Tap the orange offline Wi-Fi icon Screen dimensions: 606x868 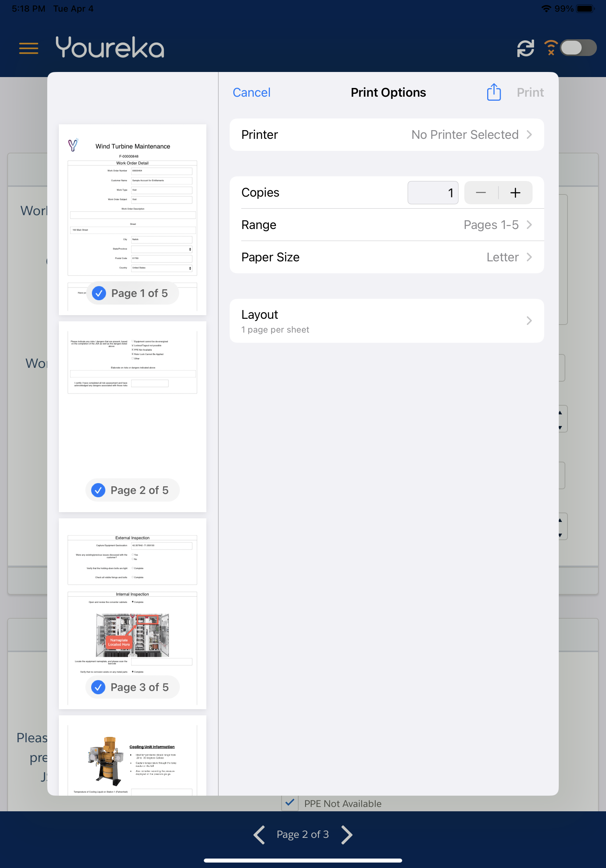pos(551,48)
